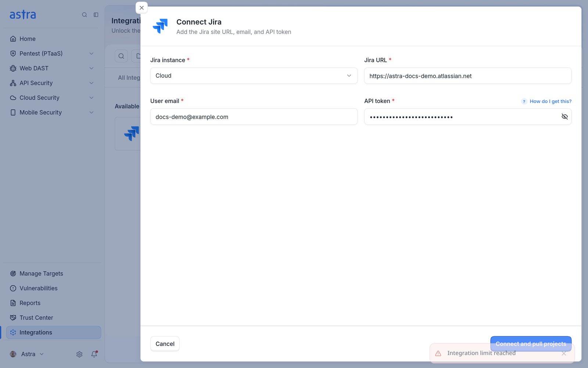588x368 pixels.
Task: Click the astra logo in sidebar
Action: (x=23, y=15)
